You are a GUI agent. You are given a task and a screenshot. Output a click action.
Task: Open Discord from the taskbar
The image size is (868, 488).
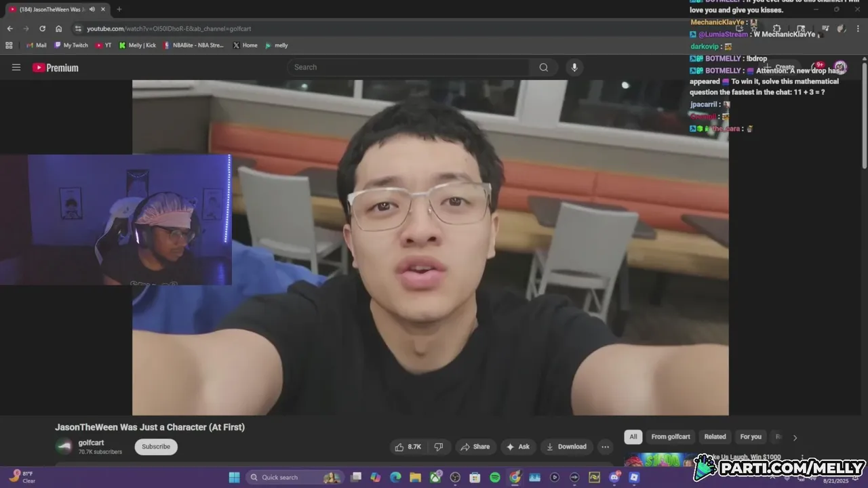click(614, 477)
